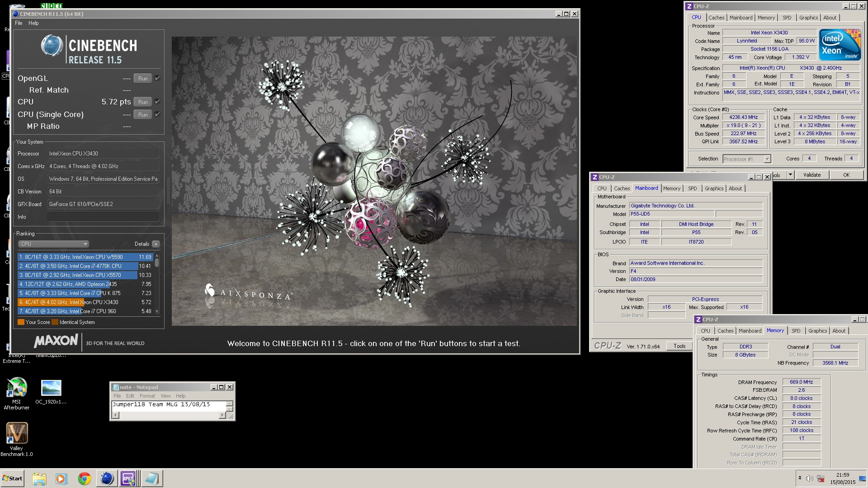The width and height of the screenshot is (868, 488).
Task: Open About tab in top CPU-Z window
Action: tap(830, 18)
